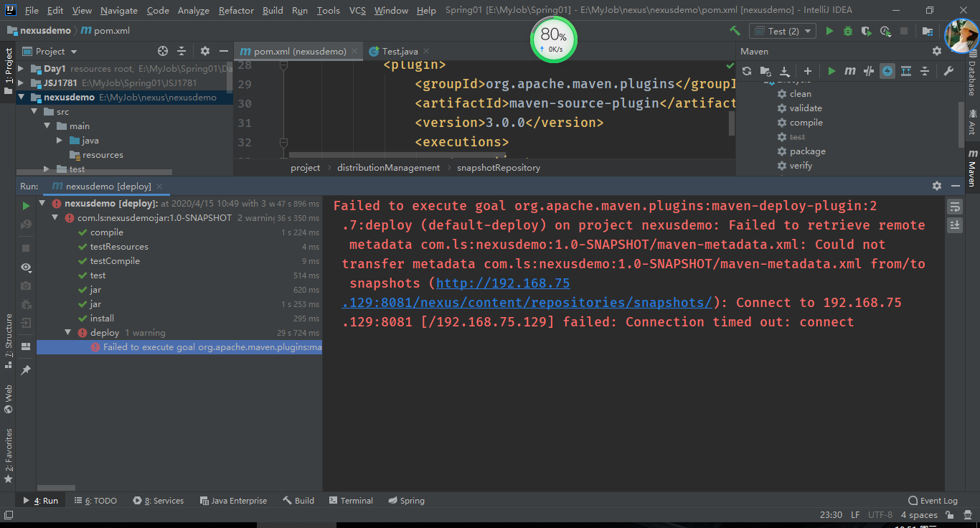Open the Project Structure dialog icon
This screenshot has width=980, height=528.
928,31
